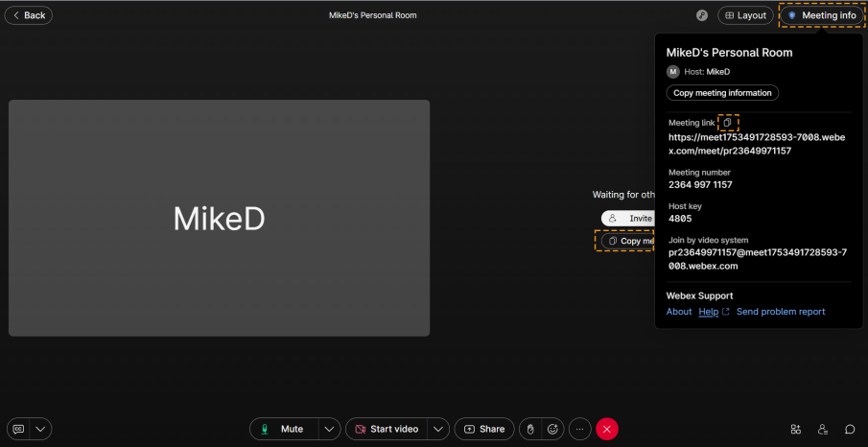This screenshot has width=868, height=447.
Task: End the meeting with red X button
Action: (607, 429)
